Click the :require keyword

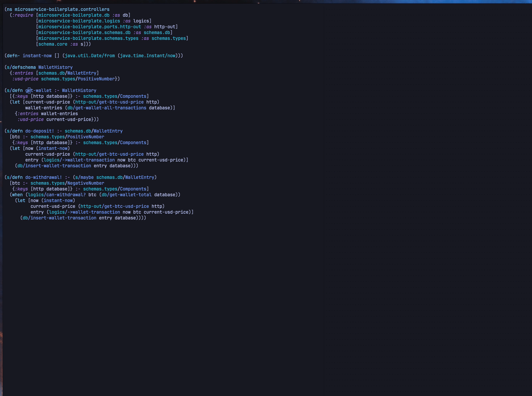(x=23, y=15)
